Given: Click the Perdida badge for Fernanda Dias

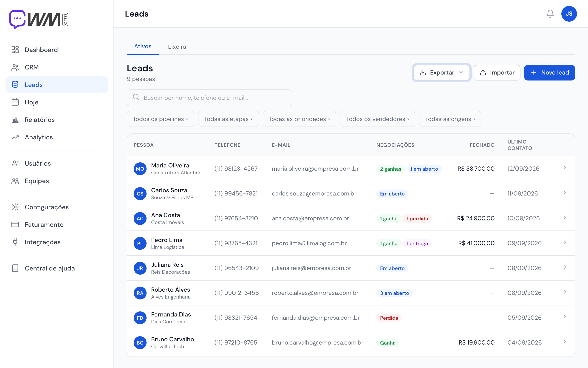Looking at the screenshot, I should point(389,318).
